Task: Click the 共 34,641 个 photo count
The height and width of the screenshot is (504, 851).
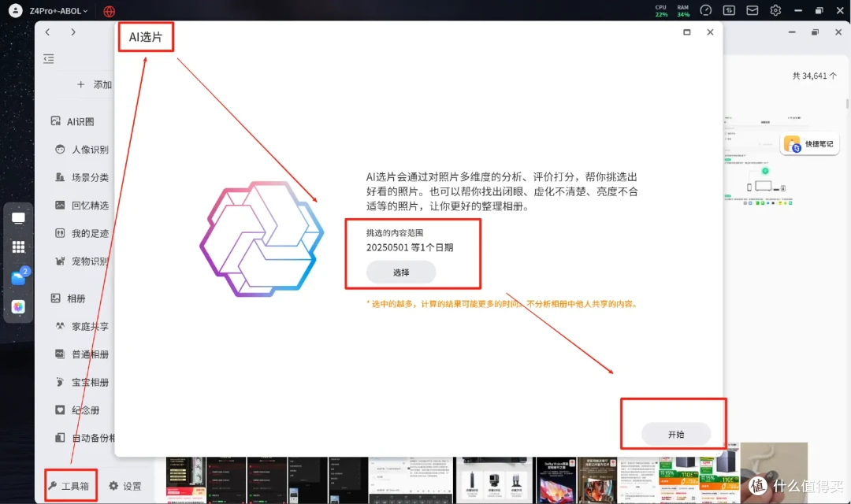Action: click(814, 76)
